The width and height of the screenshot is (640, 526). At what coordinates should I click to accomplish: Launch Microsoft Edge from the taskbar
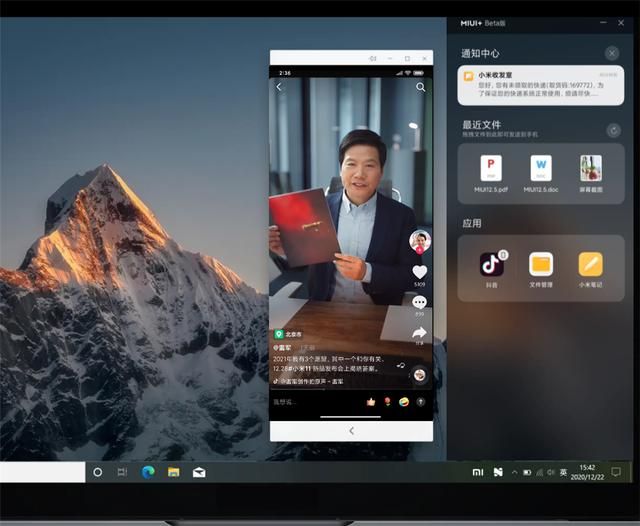(x=148, y=472)
